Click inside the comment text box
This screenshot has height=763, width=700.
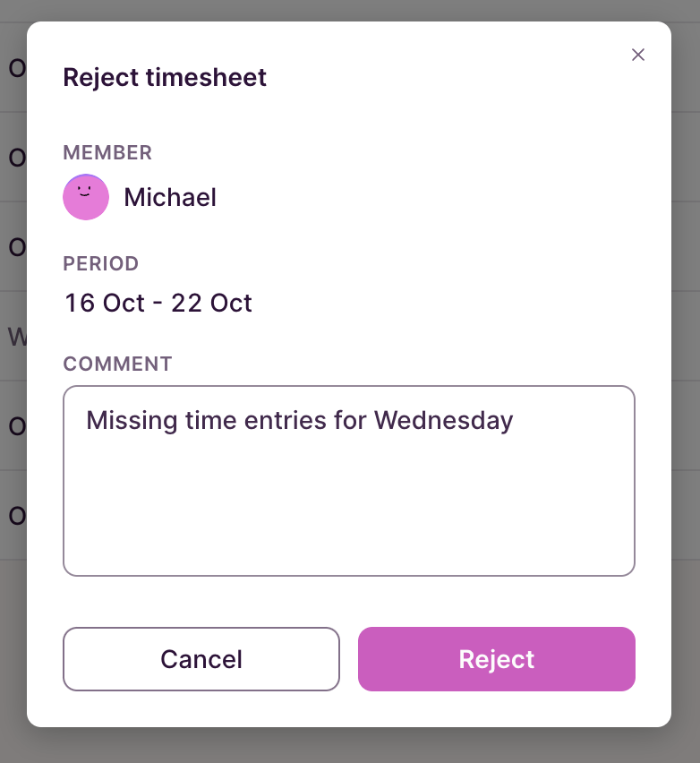click(x=349, y=481)
